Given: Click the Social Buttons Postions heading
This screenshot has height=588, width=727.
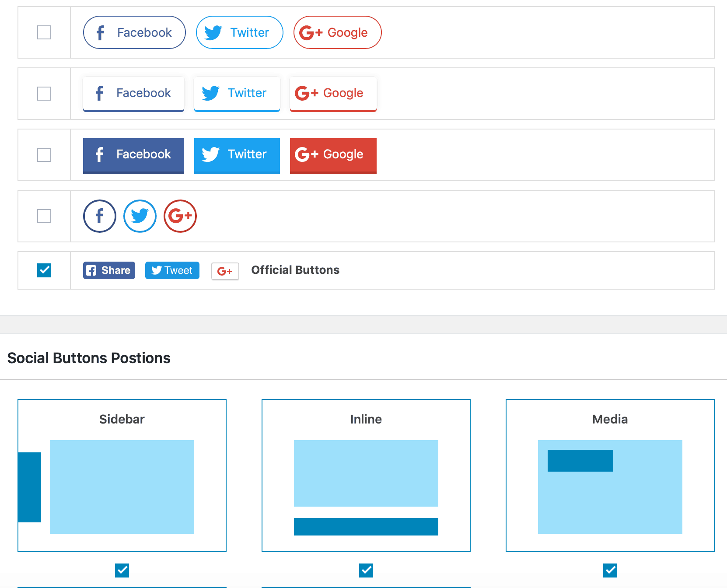Looking at the screenshot, I should [x=89, y=358].
